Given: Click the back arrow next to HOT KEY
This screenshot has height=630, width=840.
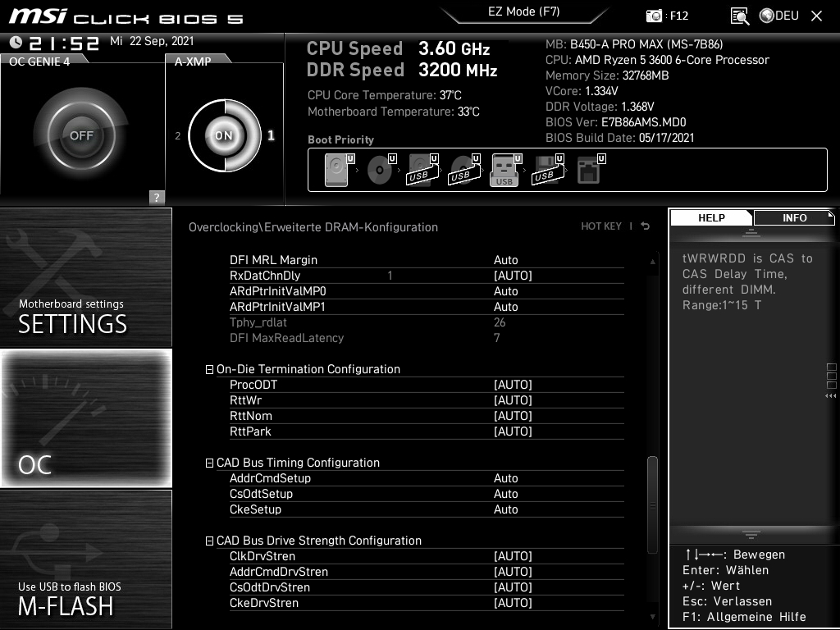Looking at the screenshot, I should pyautogui.click(x=645, y=226).
